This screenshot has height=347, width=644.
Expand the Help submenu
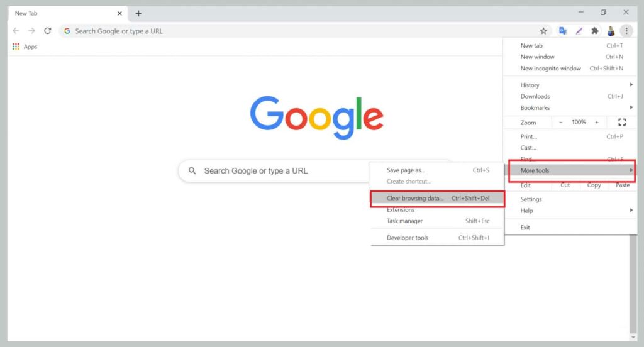[571, 211]
